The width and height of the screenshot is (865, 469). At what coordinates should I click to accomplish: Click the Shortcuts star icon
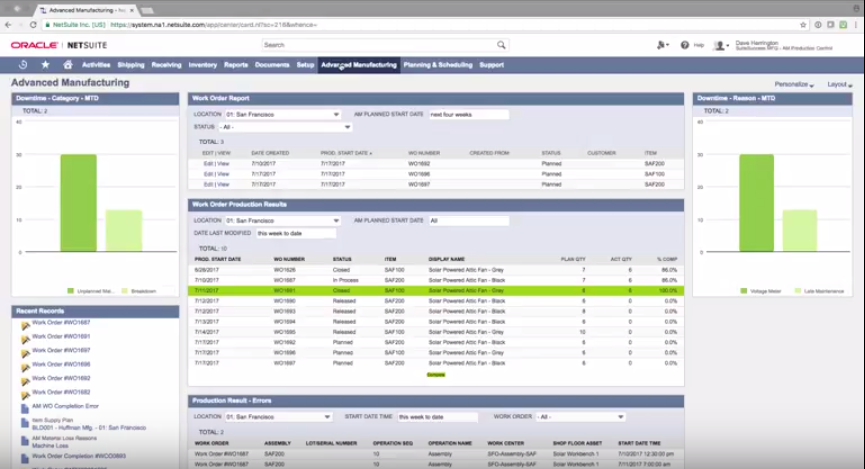(45, 65)
